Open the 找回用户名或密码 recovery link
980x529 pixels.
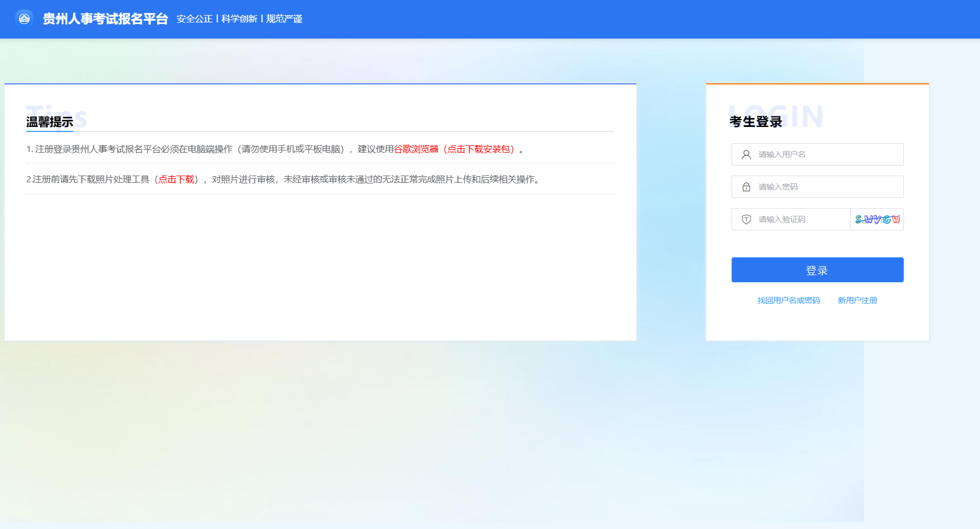pos(788,301)
